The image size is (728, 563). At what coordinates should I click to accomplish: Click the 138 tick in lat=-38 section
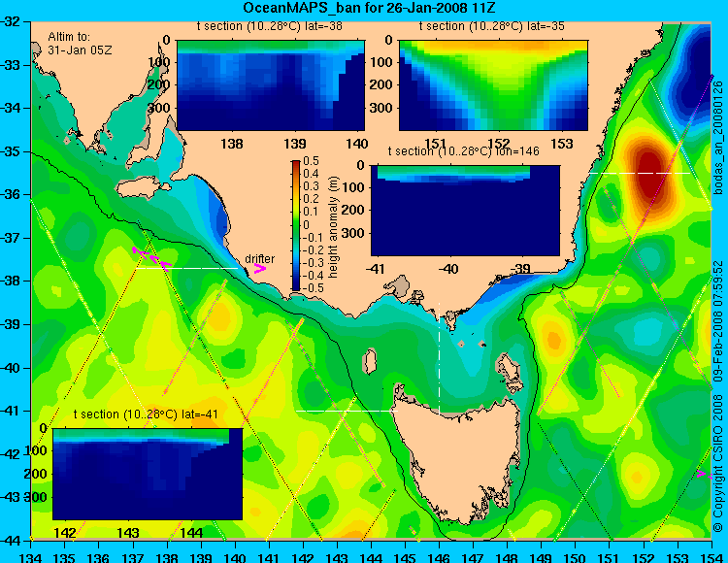[231, 144]
